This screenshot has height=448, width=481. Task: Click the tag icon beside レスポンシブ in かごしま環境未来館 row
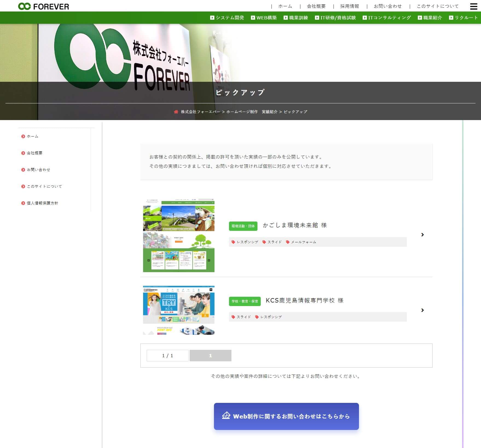pos(233,242)
